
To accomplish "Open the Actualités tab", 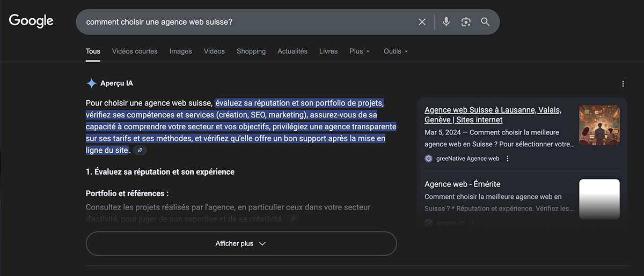I will (292, 51).
